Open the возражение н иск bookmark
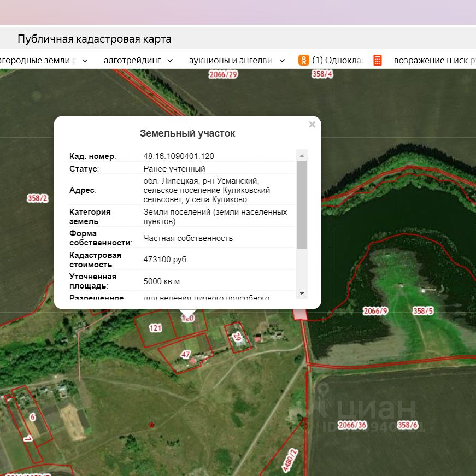This screenshot has height=476, width=476. 434,61
